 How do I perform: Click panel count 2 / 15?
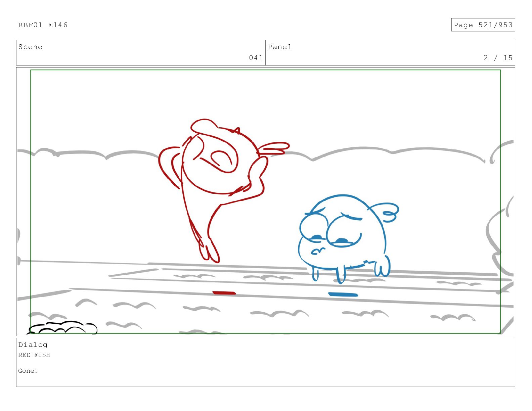pyautogui.click(x=498, y=58)
